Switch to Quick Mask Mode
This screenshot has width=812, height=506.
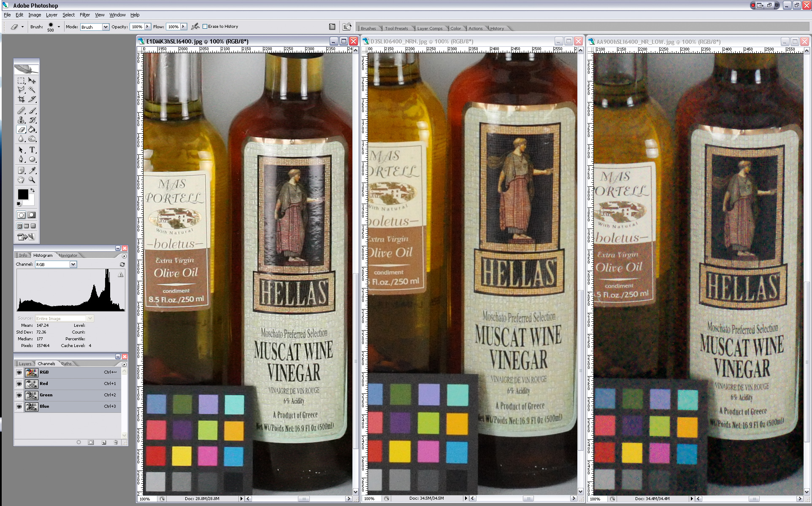click(x=32, y=215)
